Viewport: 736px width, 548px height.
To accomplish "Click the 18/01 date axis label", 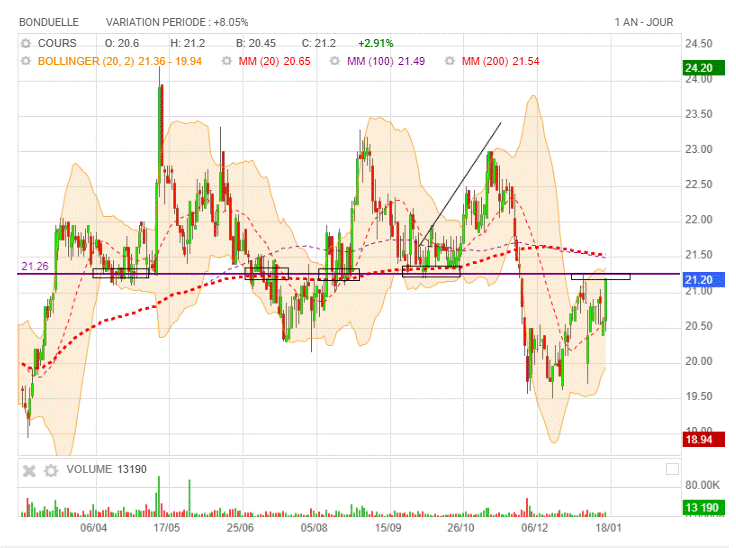I will 608,528.
